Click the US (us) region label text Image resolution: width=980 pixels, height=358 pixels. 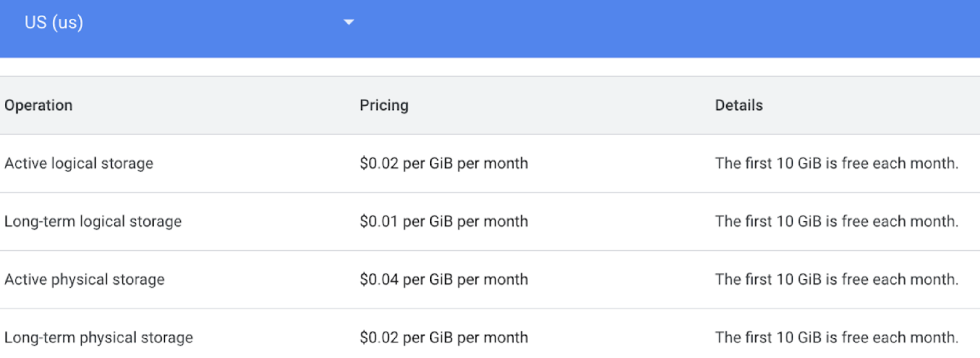click(x=54, y=22)
